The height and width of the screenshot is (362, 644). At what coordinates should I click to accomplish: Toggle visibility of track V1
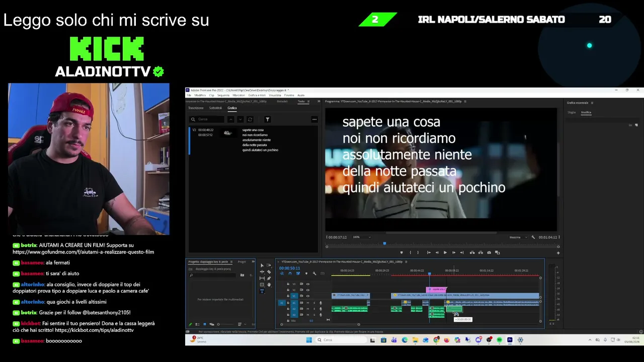pyautogui.click(x=308, y=296)
